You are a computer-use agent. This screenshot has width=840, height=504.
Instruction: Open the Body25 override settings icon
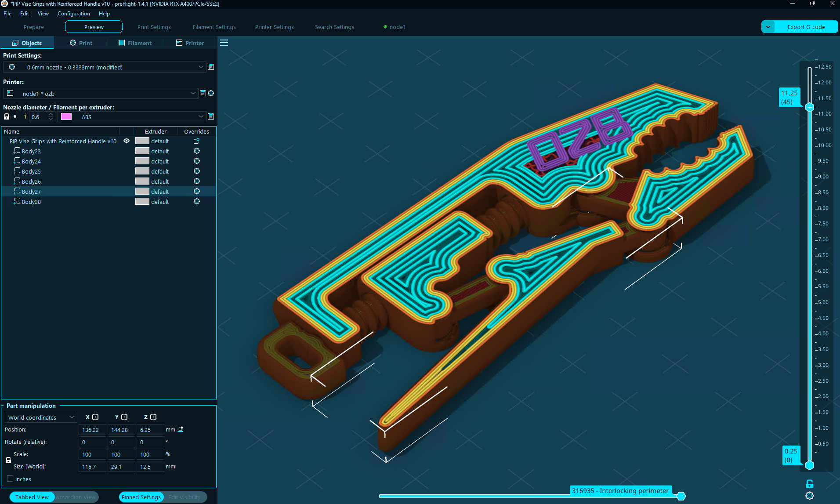tap(197, 171)
